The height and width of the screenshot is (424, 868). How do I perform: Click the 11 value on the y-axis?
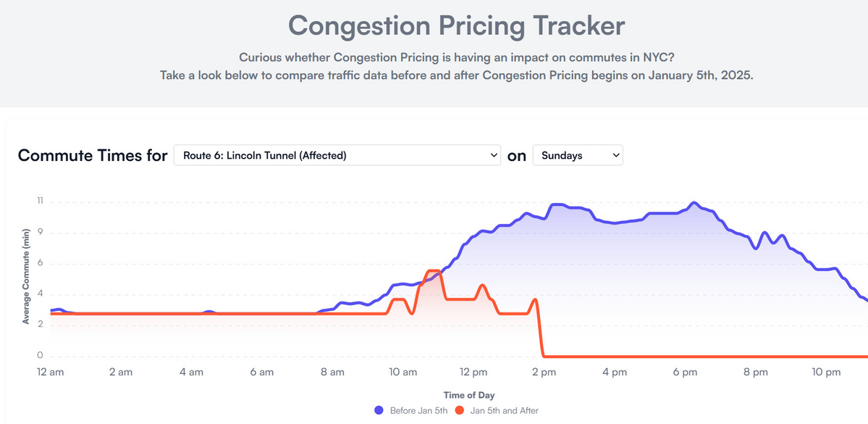tap(40, 201)
